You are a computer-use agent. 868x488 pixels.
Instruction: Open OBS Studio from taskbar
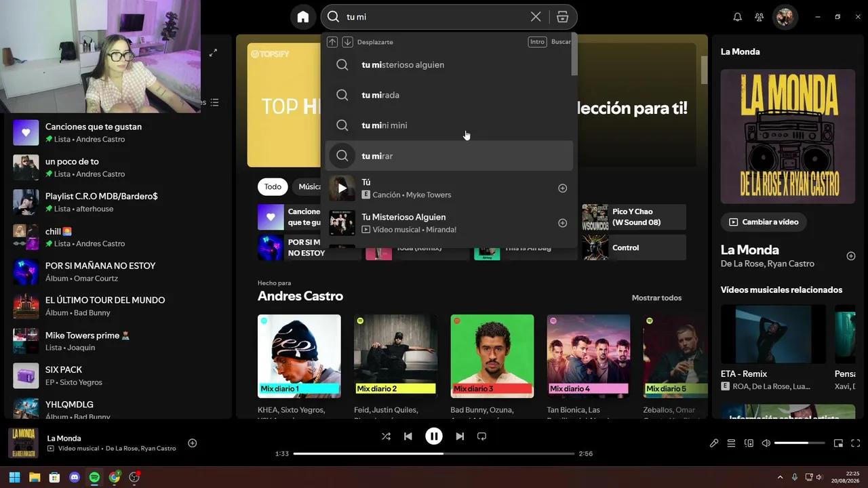(x=134, y=477)
